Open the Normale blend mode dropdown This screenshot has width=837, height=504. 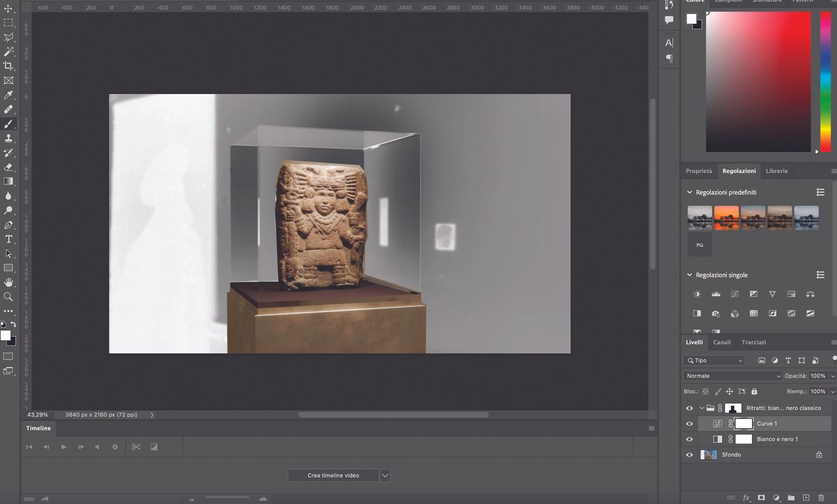point(732,376)
